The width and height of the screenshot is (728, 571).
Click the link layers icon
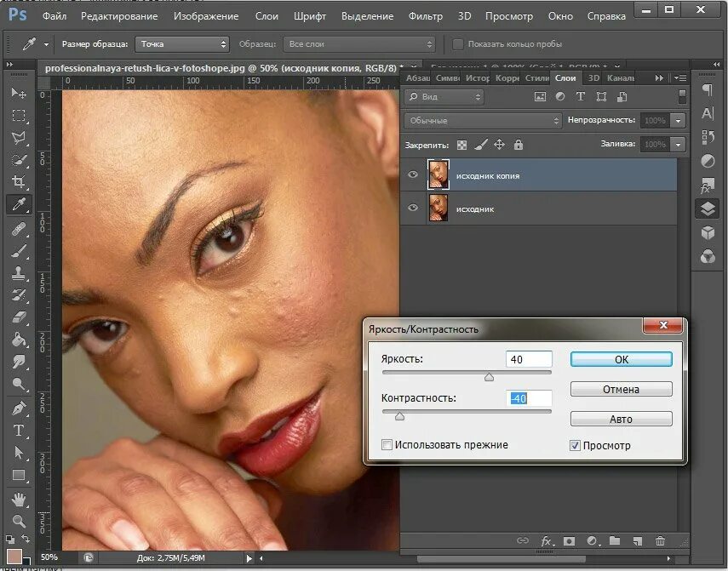(x=523, y=540)
